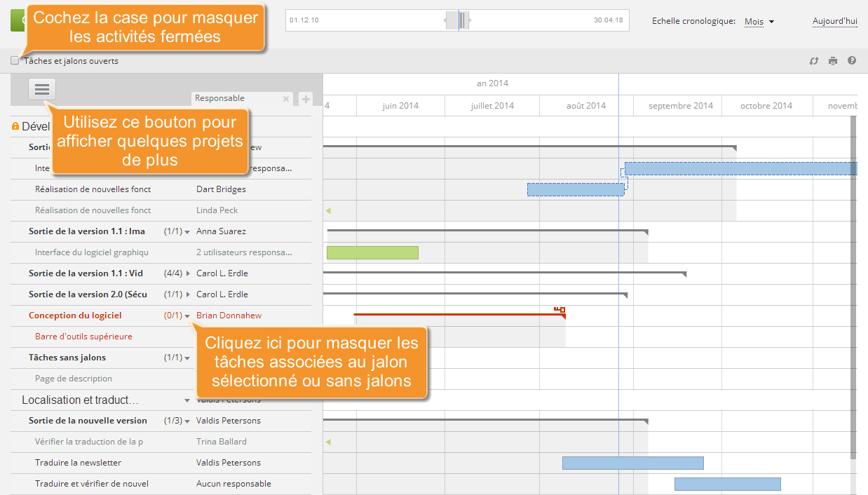Viewport: 868px width, 495px height.
Task: Click the red key marker on Conception bar
Action: tap(560, 309)
